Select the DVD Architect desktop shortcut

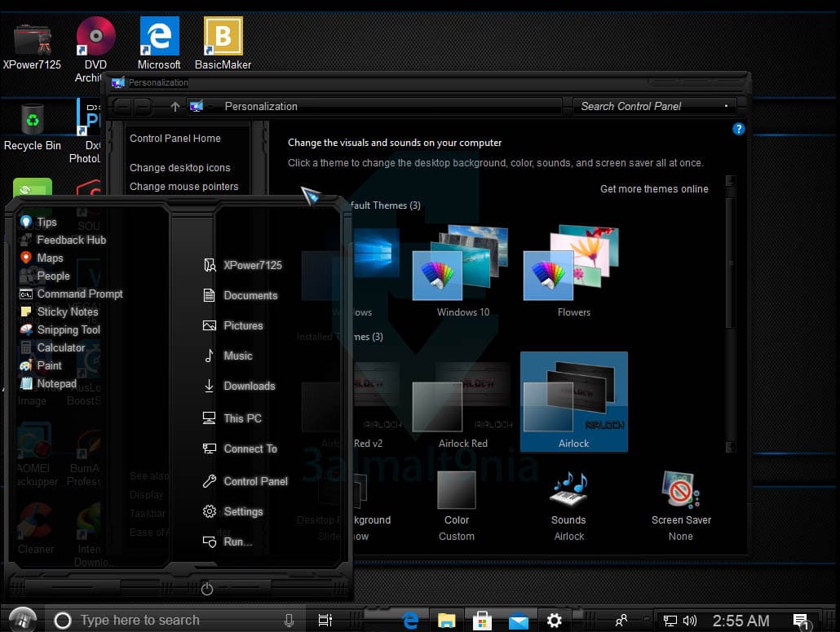[95, 50]
